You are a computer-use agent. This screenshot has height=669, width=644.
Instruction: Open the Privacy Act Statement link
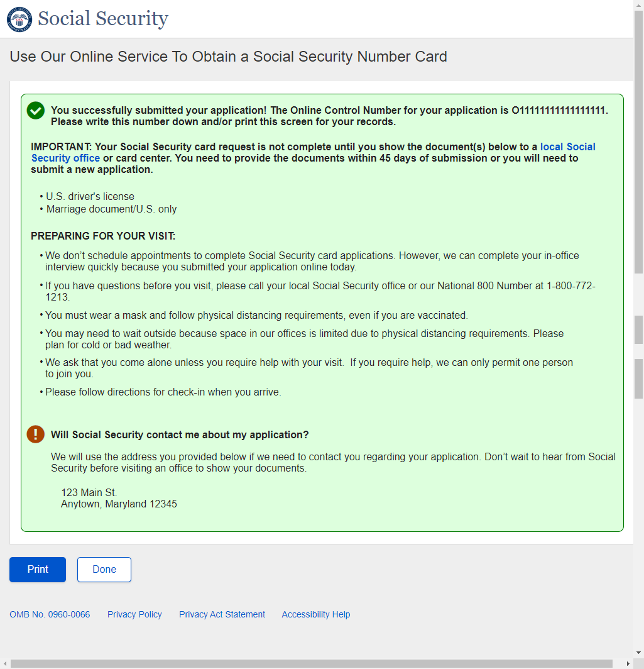222,614
